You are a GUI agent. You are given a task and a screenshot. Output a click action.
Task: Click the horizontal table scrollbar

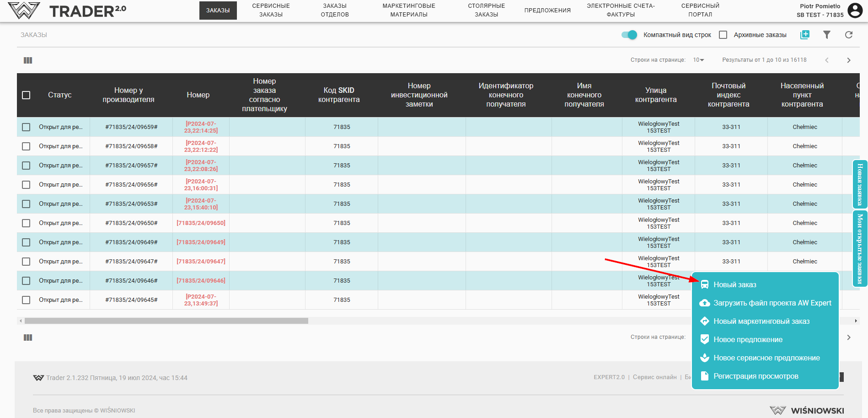click(166, 321)
